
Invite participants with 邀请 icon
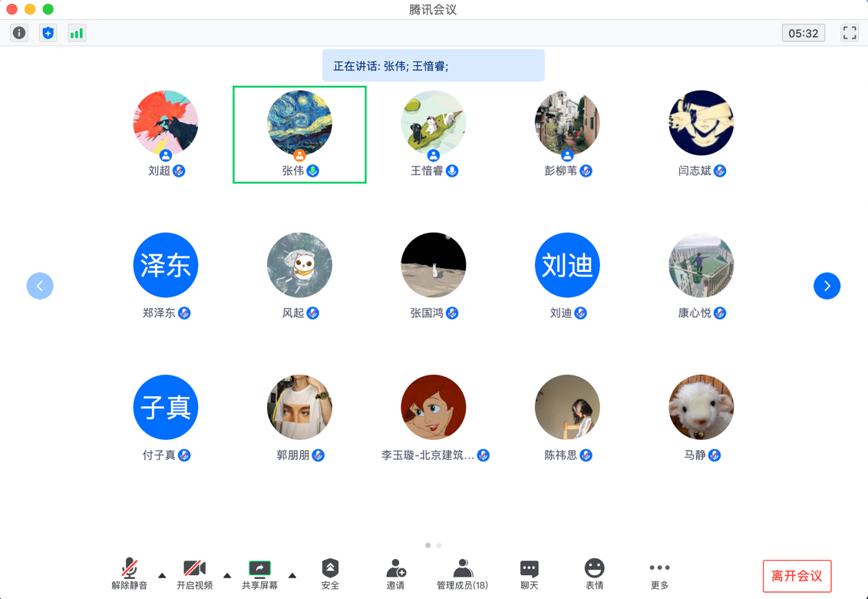[x=395, y=574]
